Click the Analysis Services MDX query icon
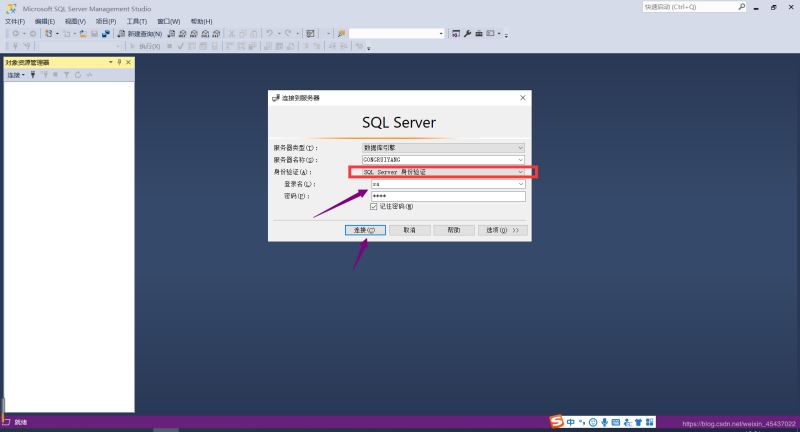Image resolution: width=800 pixels, height=432 pixels. pyautogui.click(x=183, y=34)
